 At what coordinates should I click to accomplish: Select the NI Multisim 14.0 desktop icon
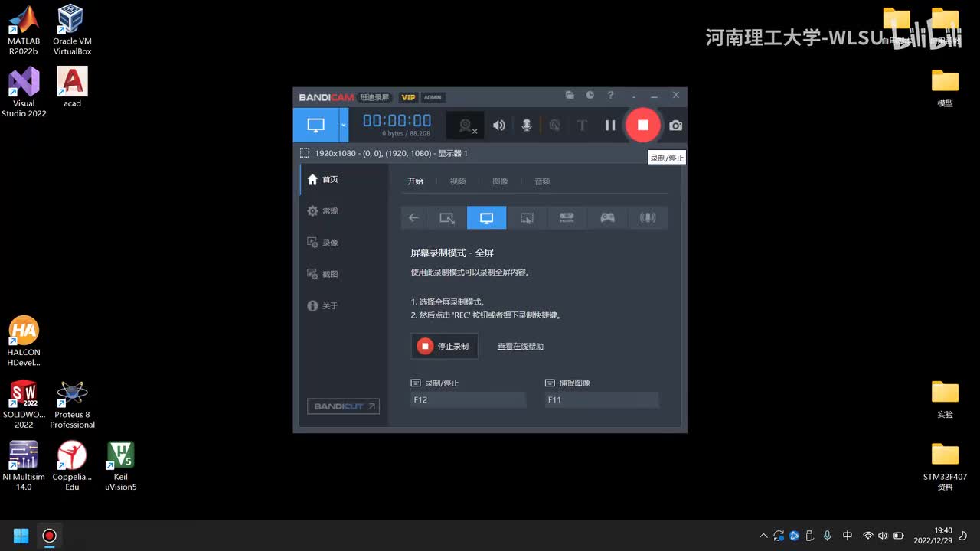tap(24, 466)
